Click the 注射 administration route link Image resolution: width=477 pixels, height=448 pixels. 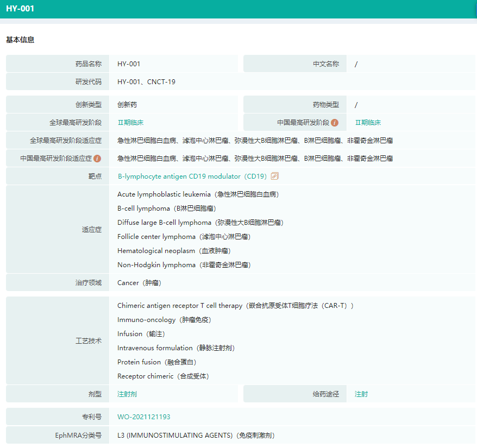click(x=361, y=394)
